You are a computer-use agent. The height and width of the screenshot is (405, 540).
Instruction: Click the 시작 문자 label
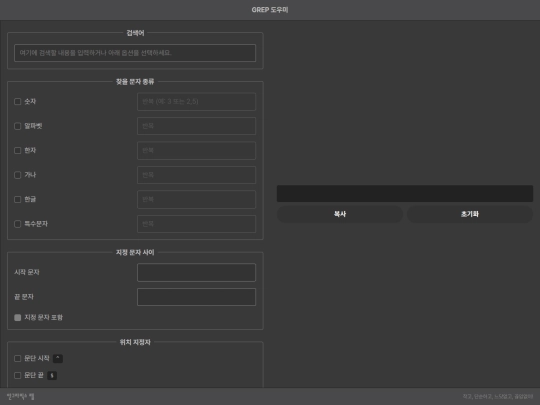[x=27, y=272]
